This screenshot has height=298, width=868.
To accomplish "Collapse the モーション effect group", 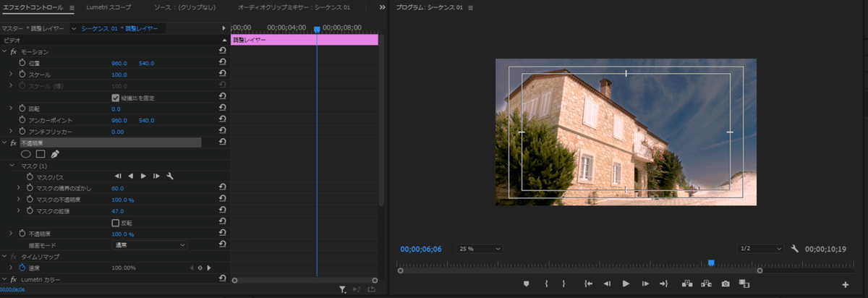I will pyautogui.click(x=4, y=52).
